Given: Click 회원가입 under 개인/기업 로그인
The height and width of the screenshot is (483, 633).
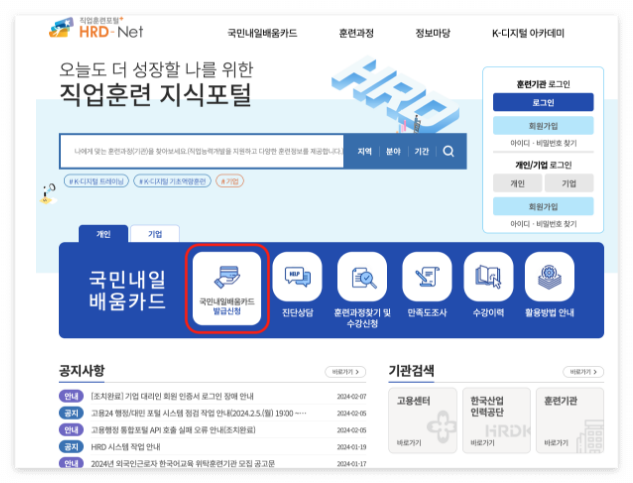Looking at the screenshot, I should click(543, 206).
